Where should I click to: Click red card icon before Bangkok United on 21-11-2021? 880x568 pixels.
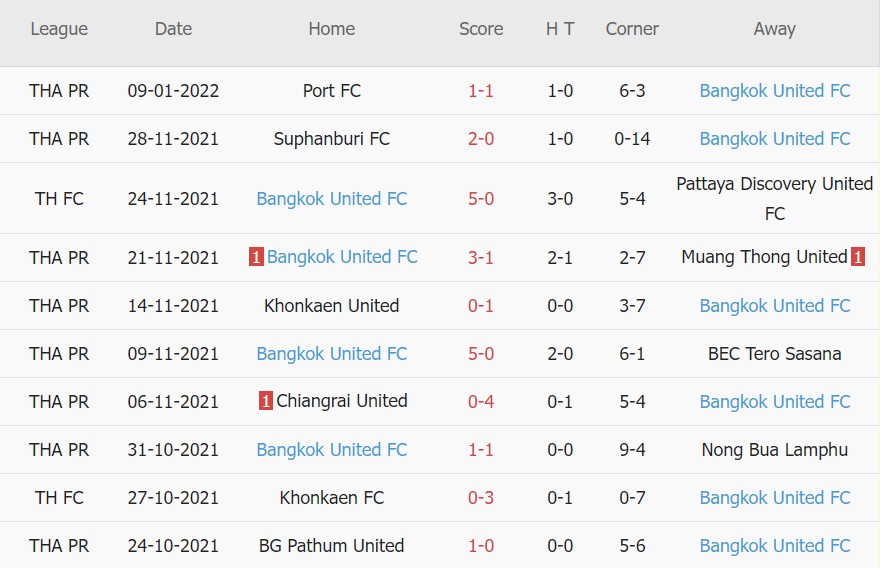[x=256, y=257]
